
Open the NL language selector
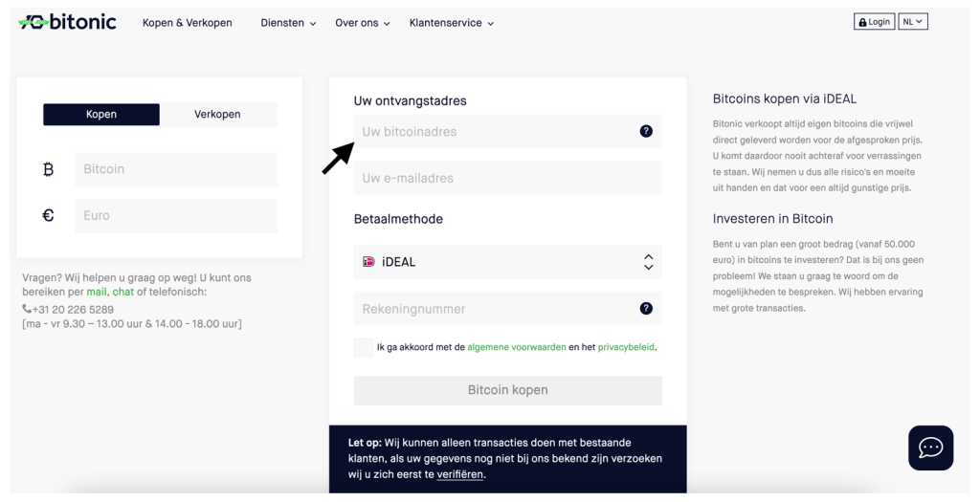(913, 22)
